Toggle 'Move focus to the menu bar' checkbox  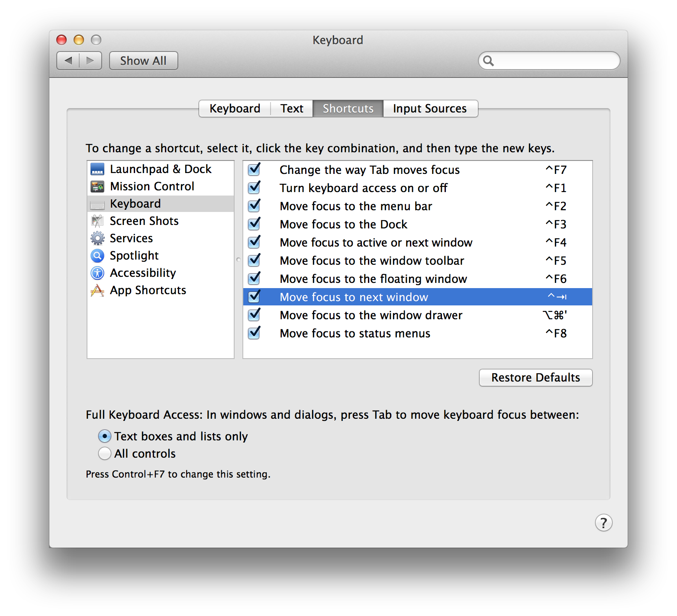[x=255, y=205]
